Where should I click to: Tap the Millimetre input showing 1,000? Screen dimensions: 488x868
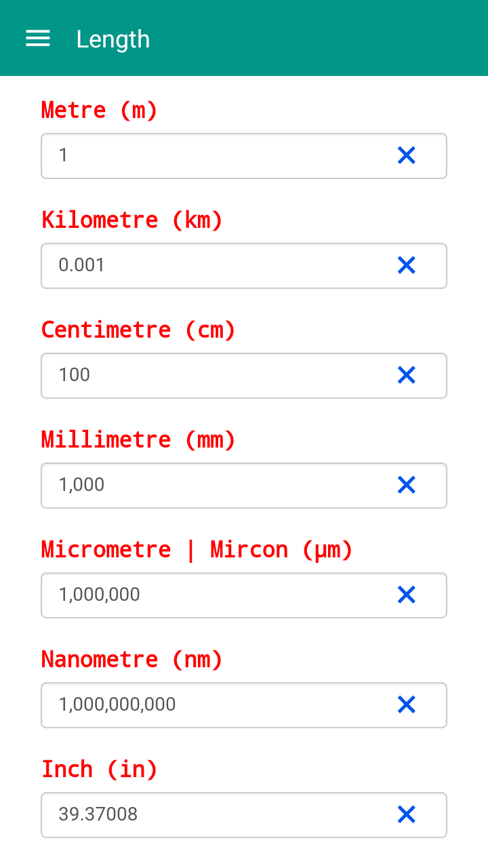210,486
